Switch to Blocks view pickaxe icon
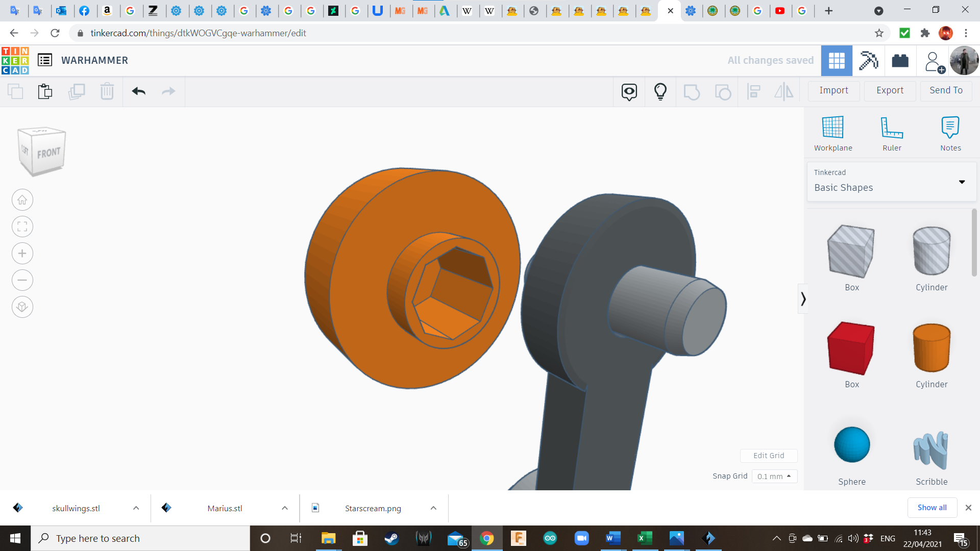This screenshot has height=551, width=980. [868, 61]
